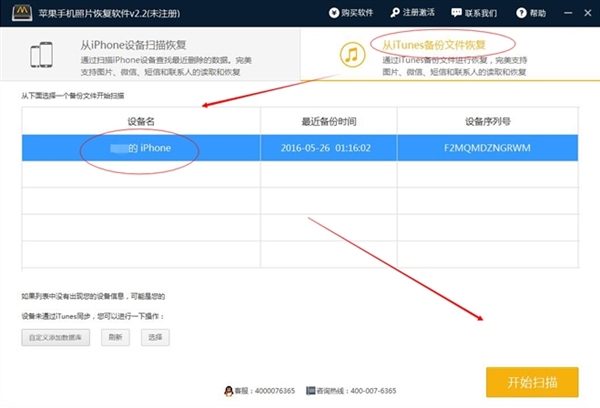The image size is (600, 408).
Task: Click the 选择 select button
Action: [x=155, y=338]
